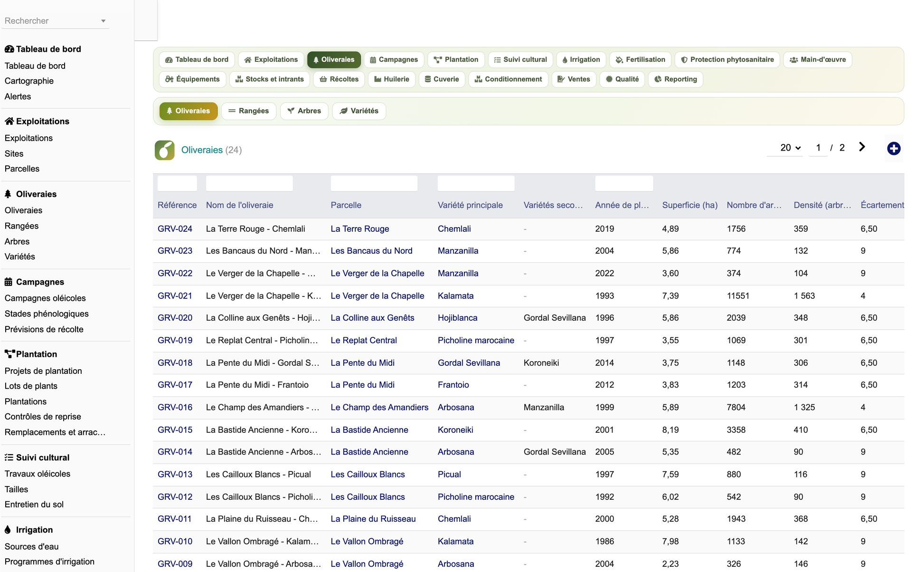Open Stades phénologiques in the sidebar
The width and height of the screenshot is (924, 572).
click(x=47, y=314)
